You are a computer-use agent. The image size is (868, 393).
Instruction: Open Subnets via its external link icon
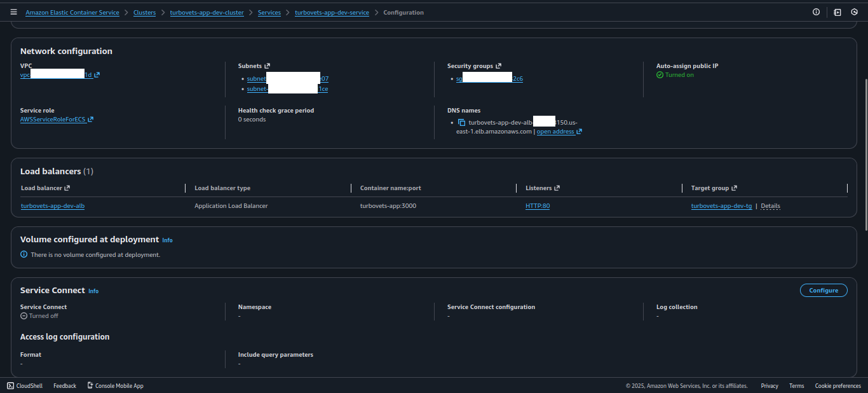(x=267, y=65)
